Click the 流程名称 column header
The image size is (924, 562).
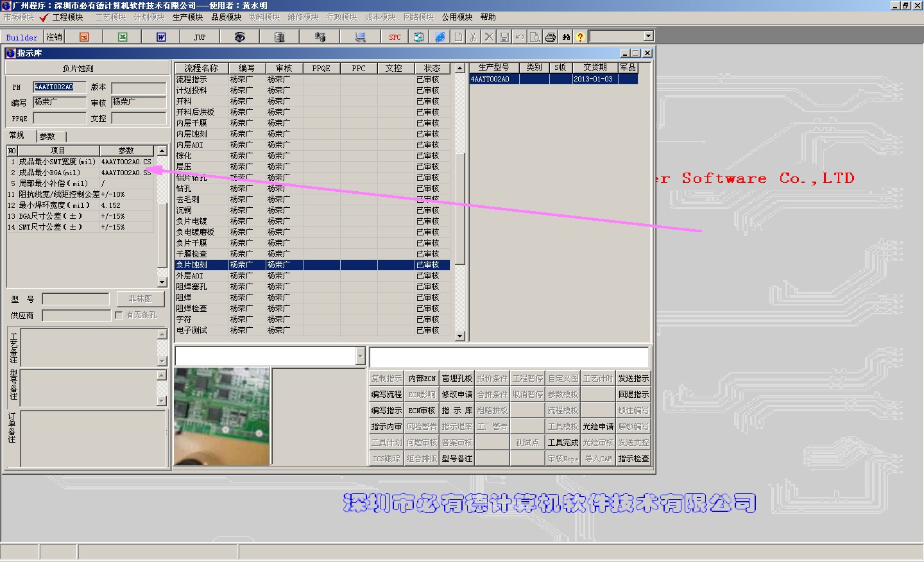201,68
